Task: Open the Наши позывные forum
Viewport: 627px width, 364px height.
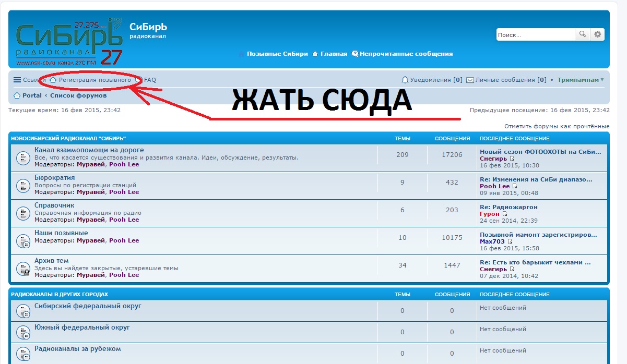Action: tap(61, 233)
